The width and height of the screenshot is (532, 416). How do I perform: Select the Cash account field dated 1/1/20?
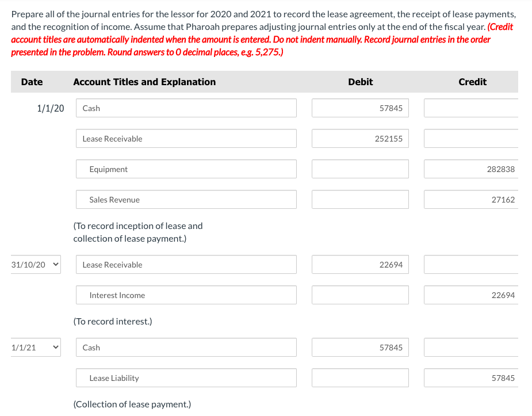point(186,108)
